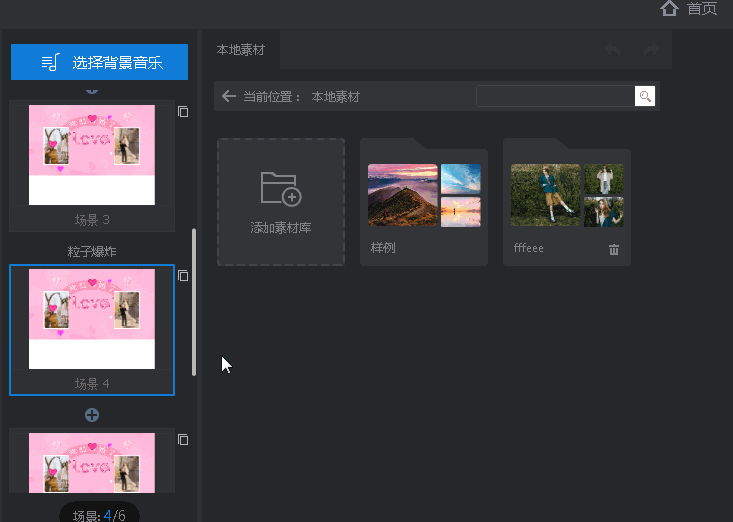
Task: Select the 场景 3 thumbnail
Action: (92, 155)
